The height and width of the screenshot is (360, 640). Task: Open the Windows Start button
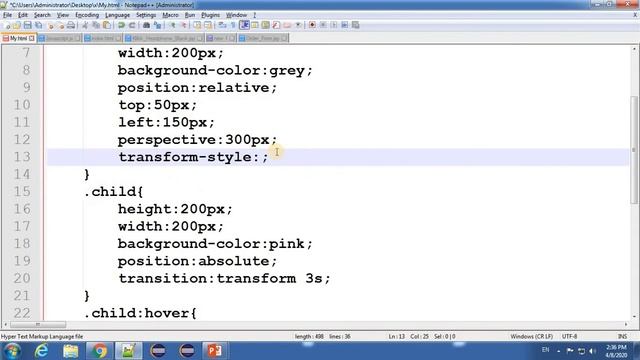pyautogui.click(x=12, y=351)
